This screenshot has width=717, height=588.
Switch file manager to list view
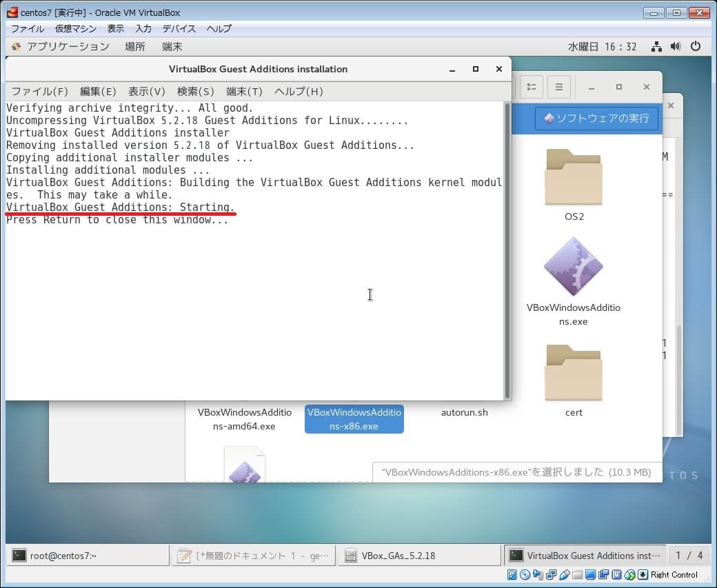point(531,87)
